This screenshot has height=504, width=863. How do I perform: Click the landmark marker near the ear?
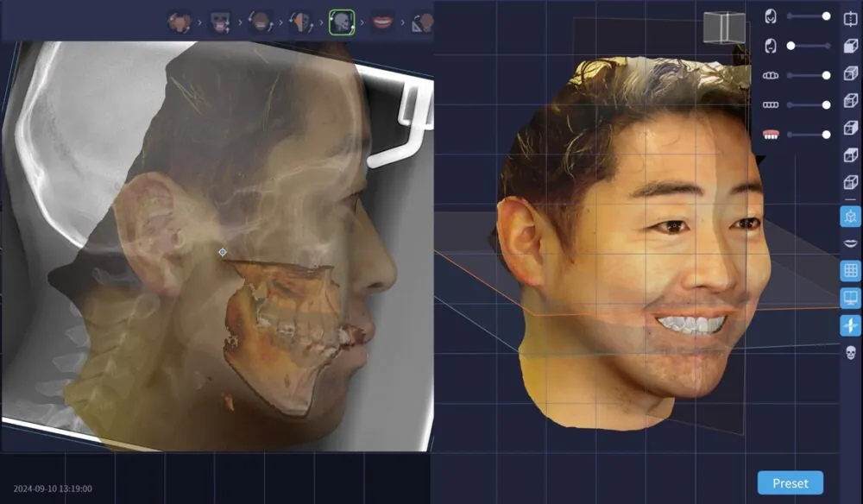click(x=223, y=252)
